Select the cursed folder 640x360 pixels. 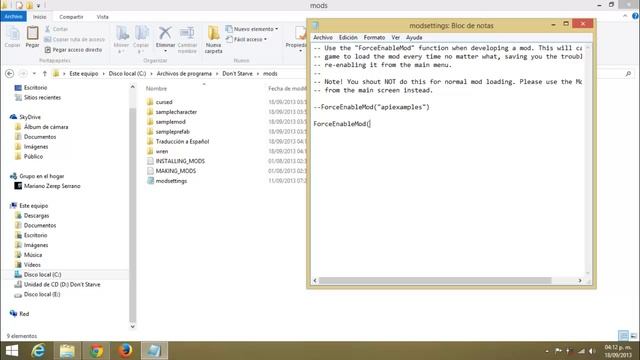(x=164, y=102)
